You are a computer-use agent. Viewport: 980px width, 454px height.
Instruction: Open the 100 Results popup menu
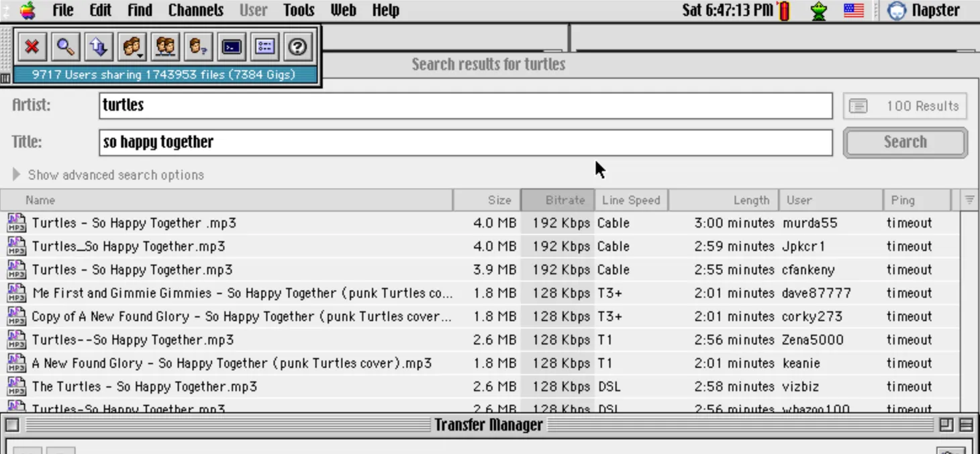pos(905,106)
